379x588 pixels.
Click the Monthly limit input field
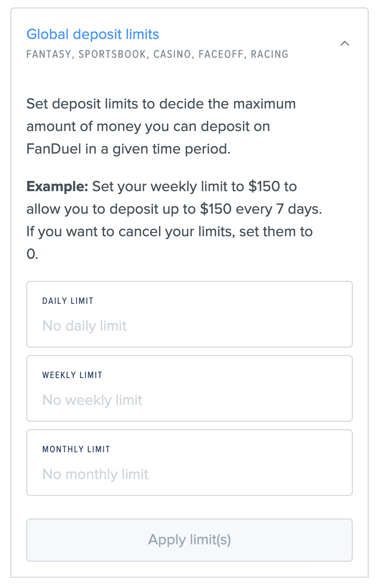(189, 474)
